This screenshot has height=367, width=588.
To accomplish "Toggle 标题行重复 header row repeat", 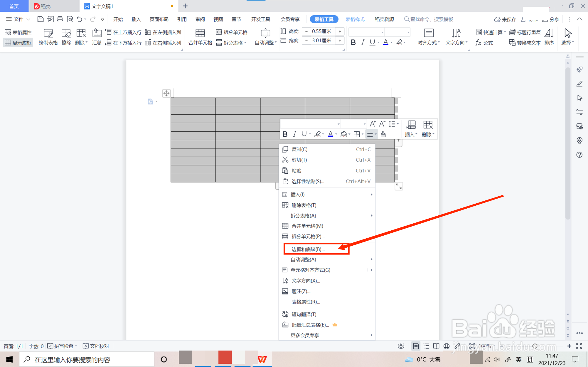I will coord(525,32).
